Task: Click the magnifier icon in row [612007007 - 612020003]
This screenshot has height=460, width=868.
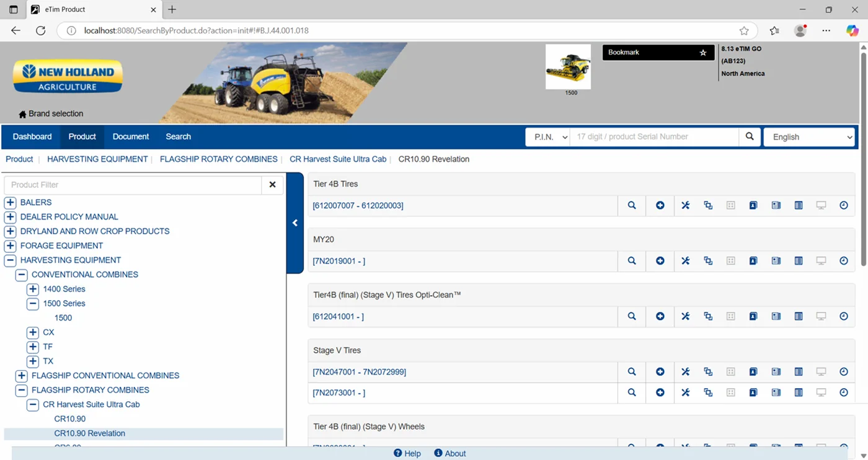Action: pos(632,205)
